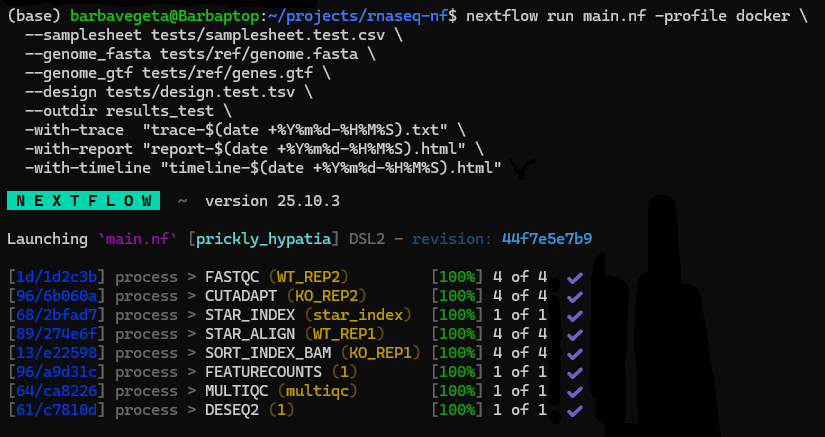Select the process name 'SORT_INDEX_BAM'
Image resolution: width=825 pixels, height=437 pixels.
(268, 353)
